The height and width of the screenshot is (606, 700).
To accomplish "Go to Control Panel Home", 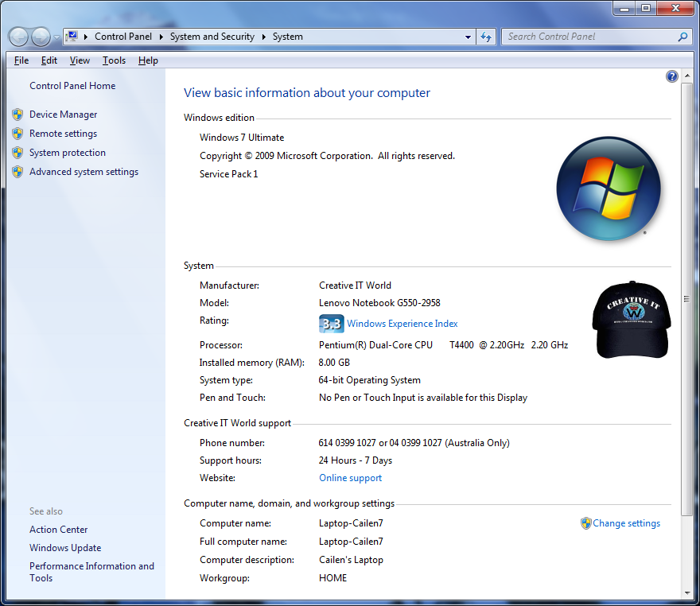I will [x=72, y=86].
